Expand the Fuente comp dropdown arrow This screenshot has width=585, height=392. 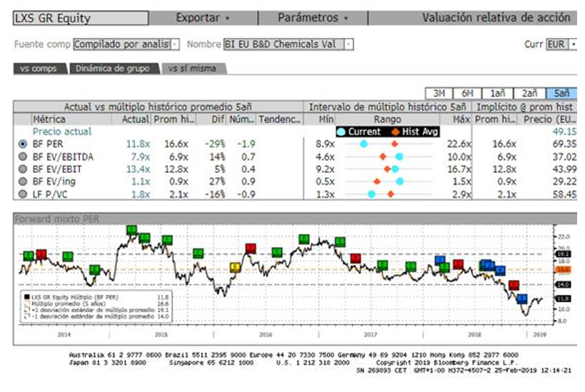[174, 44]
